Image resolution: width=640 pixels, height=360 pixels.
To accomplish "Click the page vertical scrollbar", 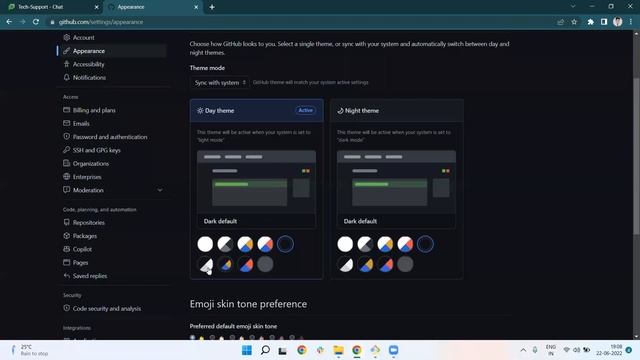I will (x=636, y=155).
